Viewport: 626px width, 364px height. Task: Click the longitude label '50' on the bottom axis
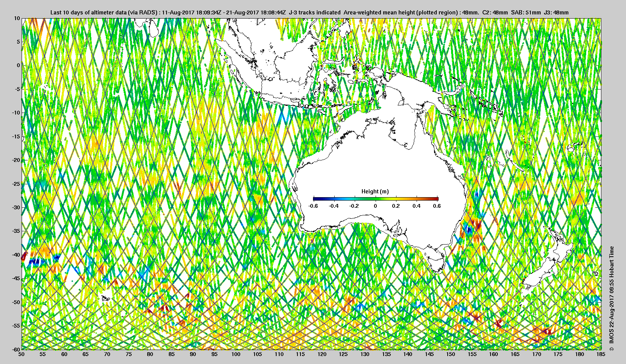tap(22, 354)
